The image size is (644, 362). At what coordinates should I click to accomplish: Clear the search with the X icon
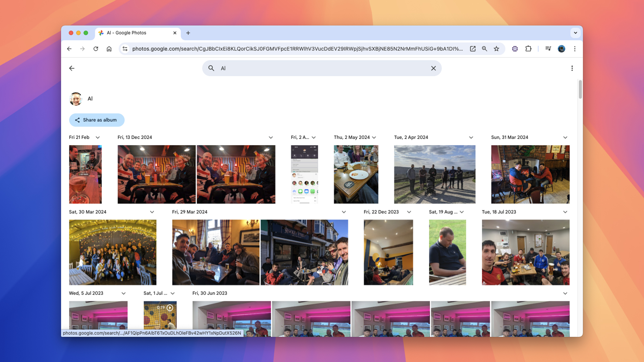[x=433, y=68]
